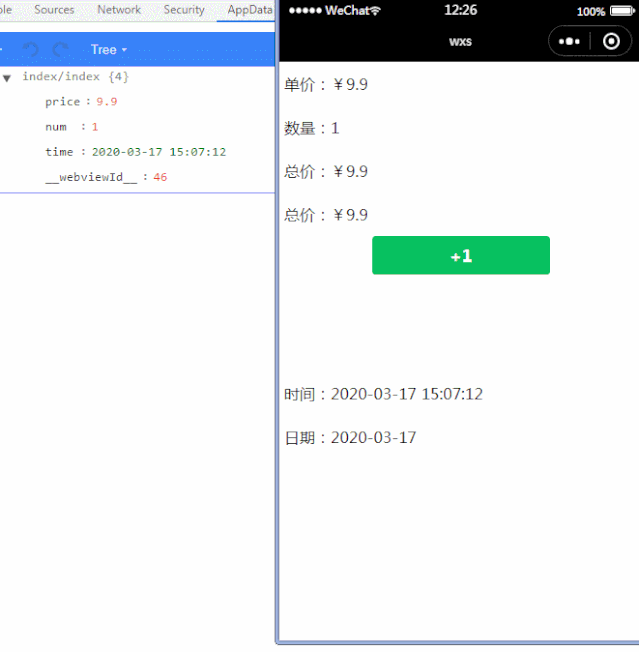Image resolution: width=639 pixels, height=652 pixels.
Task: Select the time value 2020-03-17 15:07:12
Action: point(159,152)
